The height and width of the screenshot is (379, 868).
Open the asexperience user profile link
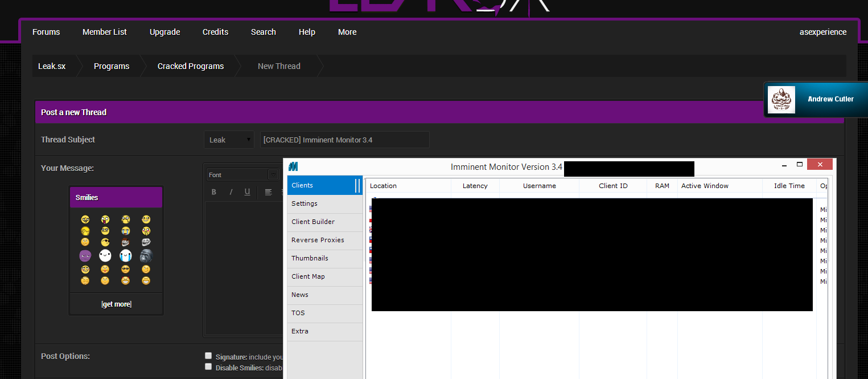pyautogui.click(x=823, y=32)
